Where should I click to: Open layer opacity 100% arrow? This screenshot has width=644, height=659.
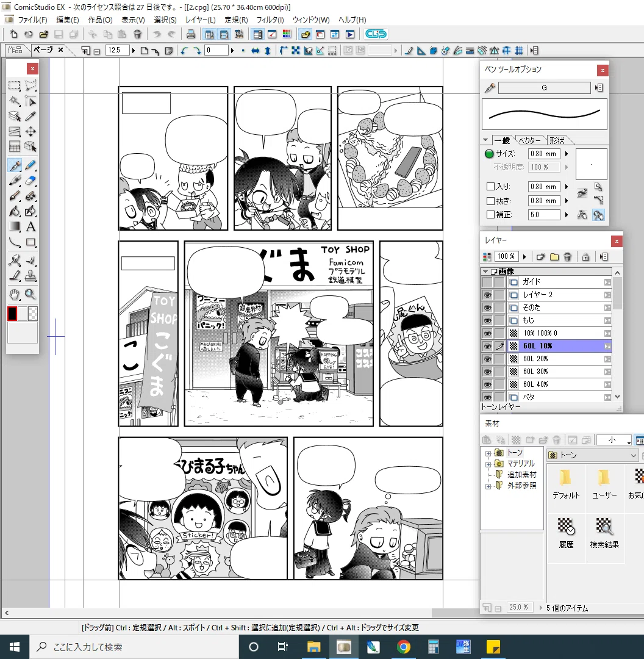[524, 256]
